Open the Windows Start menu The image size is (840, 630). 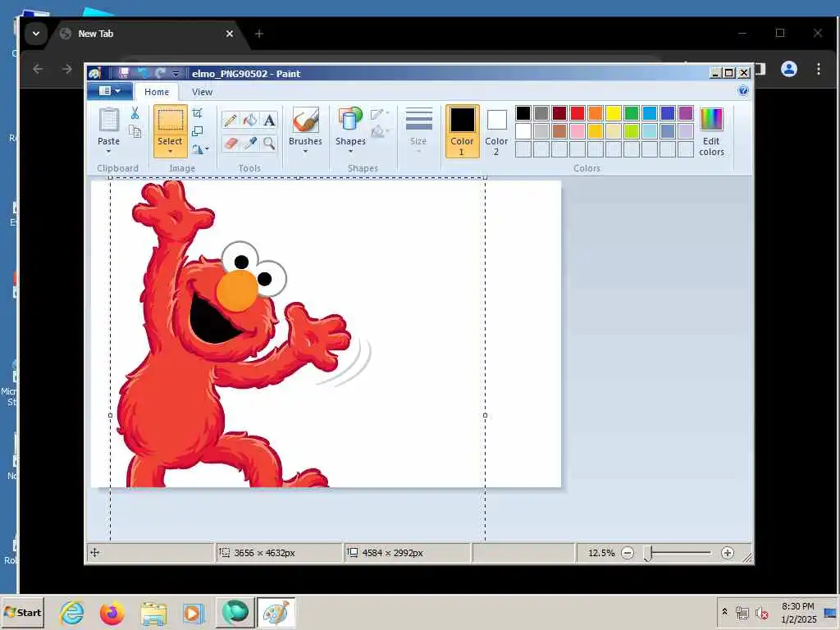pos(22,612)
